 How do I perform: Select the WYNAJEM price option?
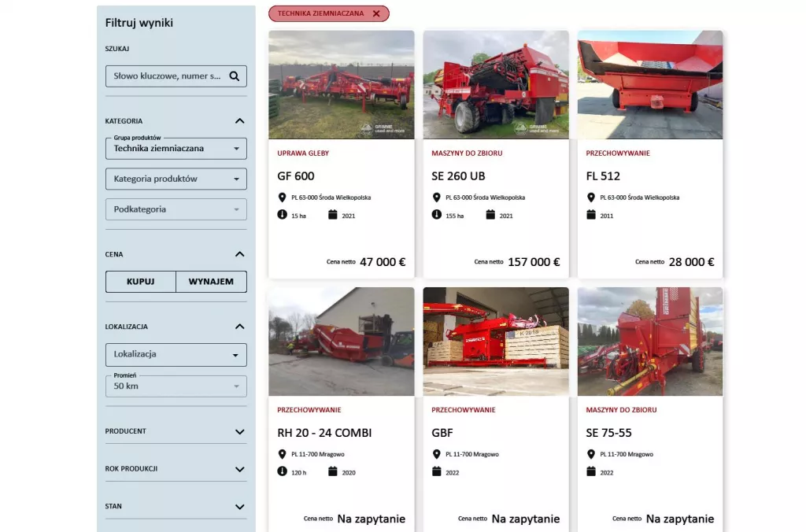tap(211, 282)
